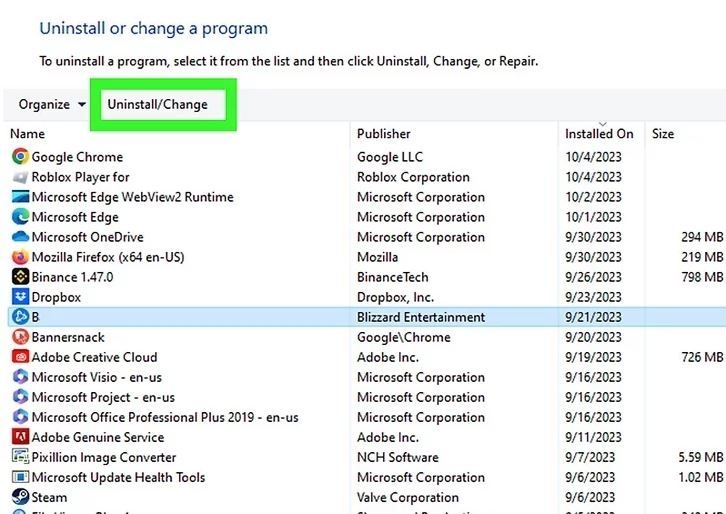Click the Microsoft Edge row icon

click(x=20, y=217)
